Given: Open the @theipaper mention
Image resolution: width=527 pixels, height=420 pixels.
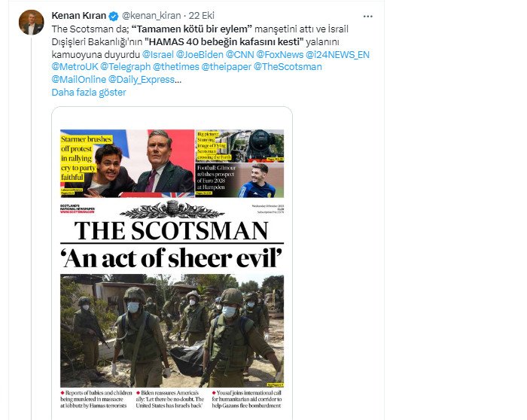Looking at the screenshot, I should click(226, 67).
